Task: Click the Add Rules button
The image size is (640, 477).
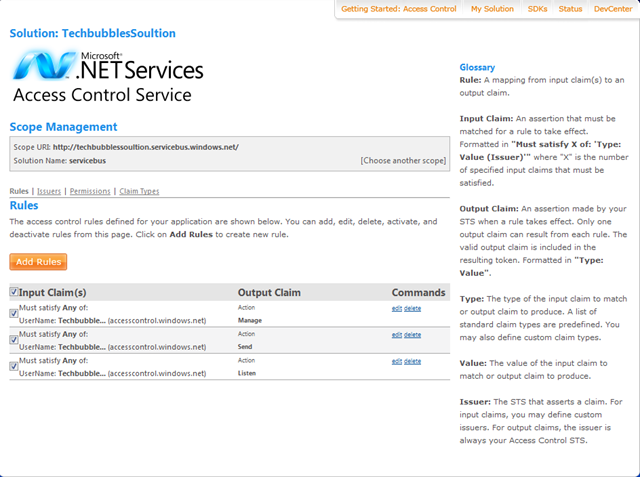Action: (38, 262)
